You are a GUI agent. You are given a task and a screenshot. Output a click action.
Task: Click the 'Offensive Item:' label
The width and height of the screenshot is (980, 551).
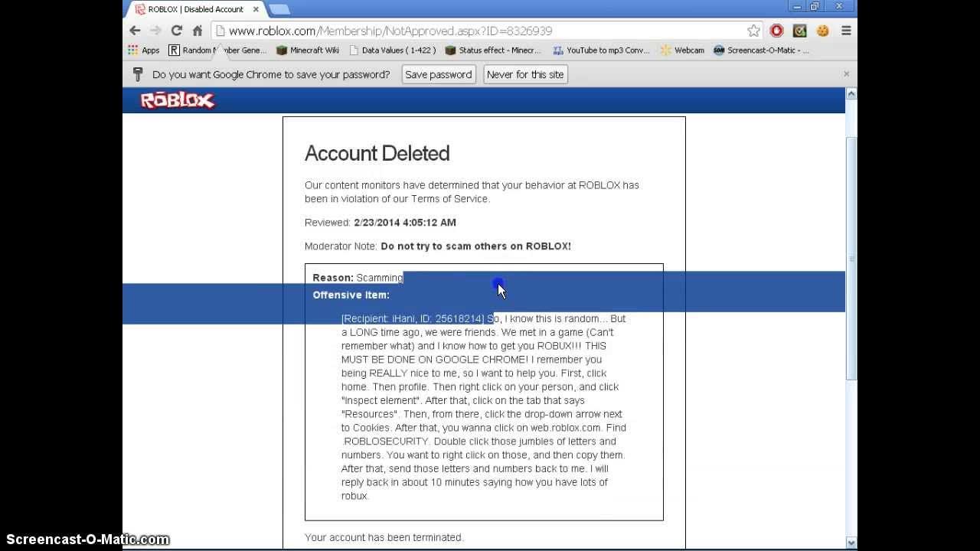351,295
